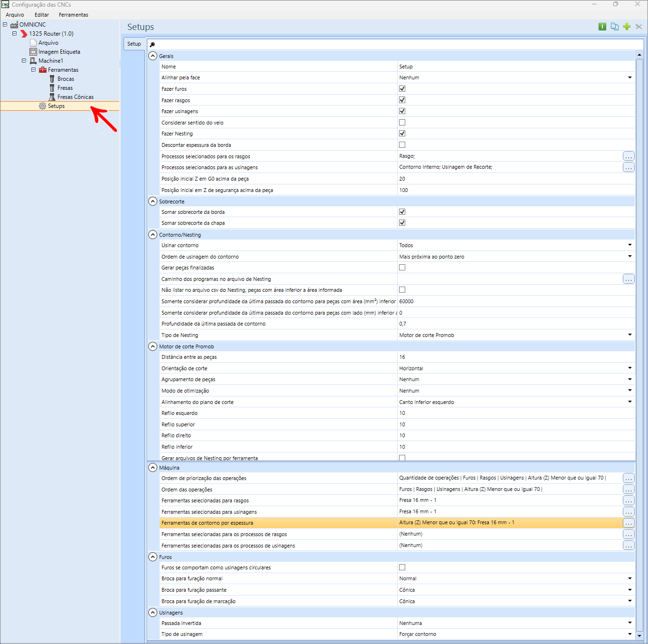Click the OMNICNC factory icon in tree
The height and width of the screenshot is (644, 648).
click(x=14, y=25)
